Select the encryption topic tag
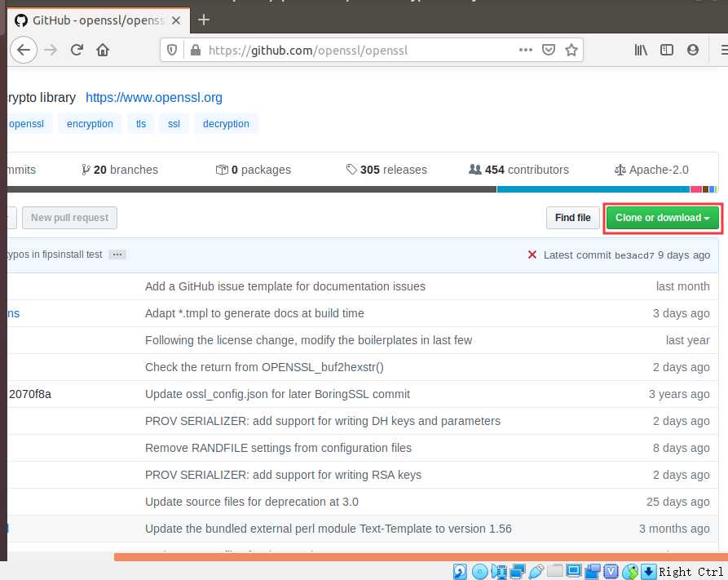 [x=90, y=124]
